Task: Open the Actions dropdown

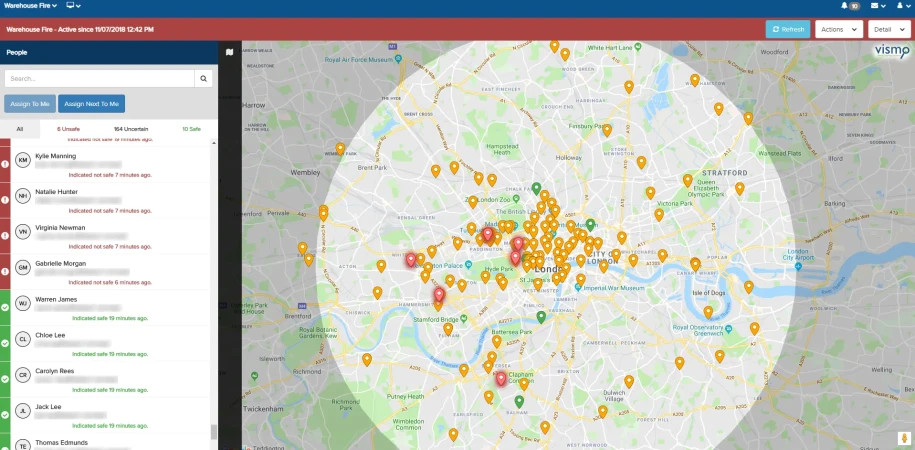Action: click(x=839, y=29)
